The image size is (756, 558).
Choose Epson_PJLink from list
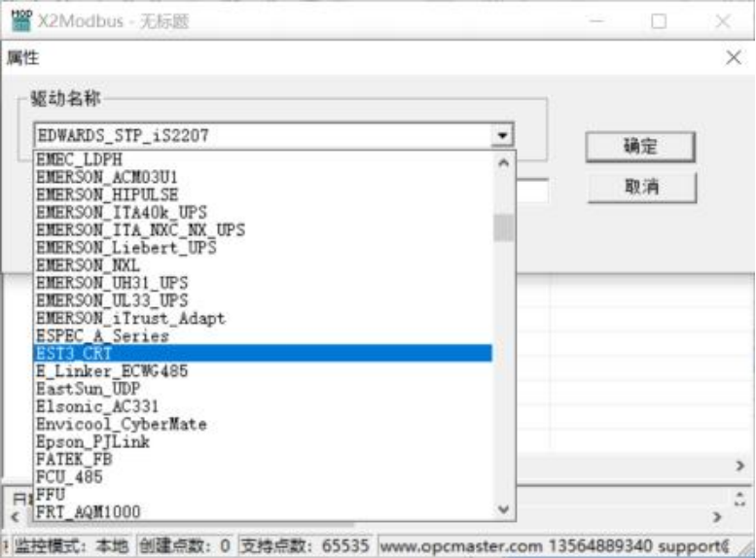tap(264, 442)
